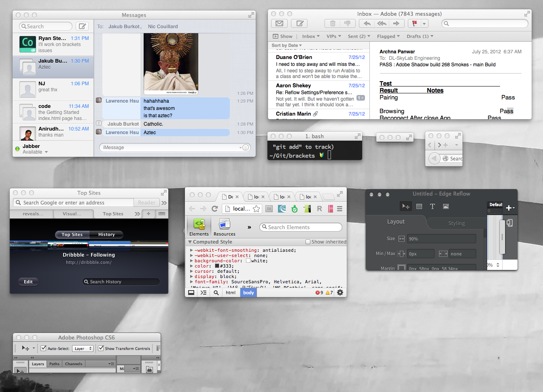Open the Resources panel in DevTools
This screenshot has height=392, width=543.
click(x=224, y=227)
